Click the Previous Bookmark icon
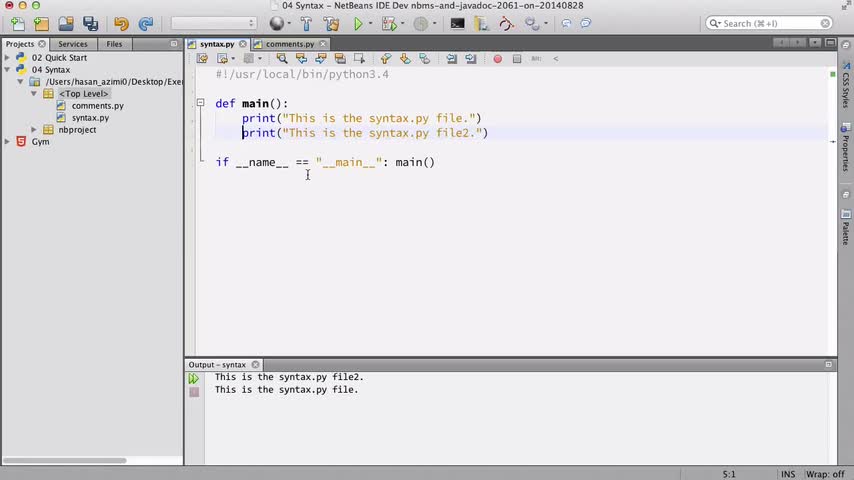The width and height of the screenshot is (854, 480). pos(386,58)
